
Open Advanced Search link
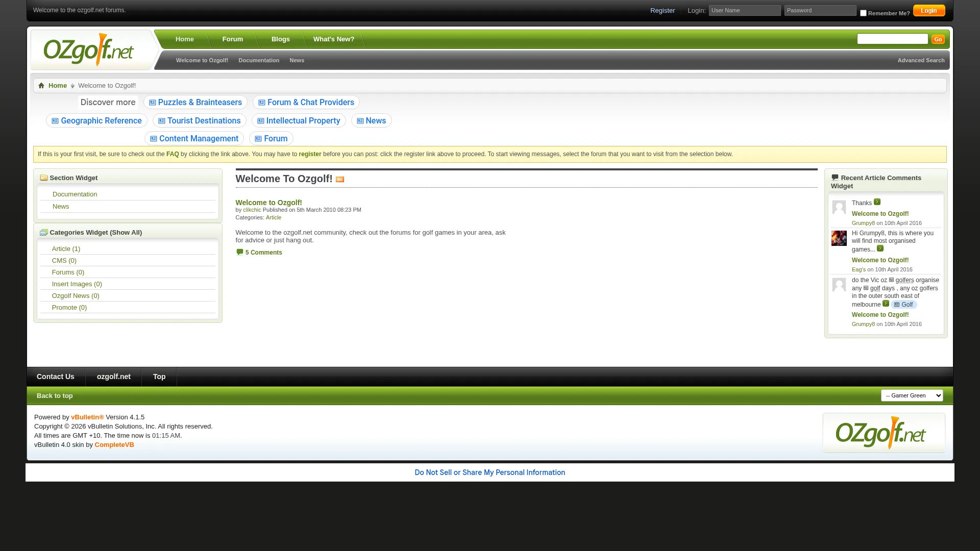pos(921,60)
